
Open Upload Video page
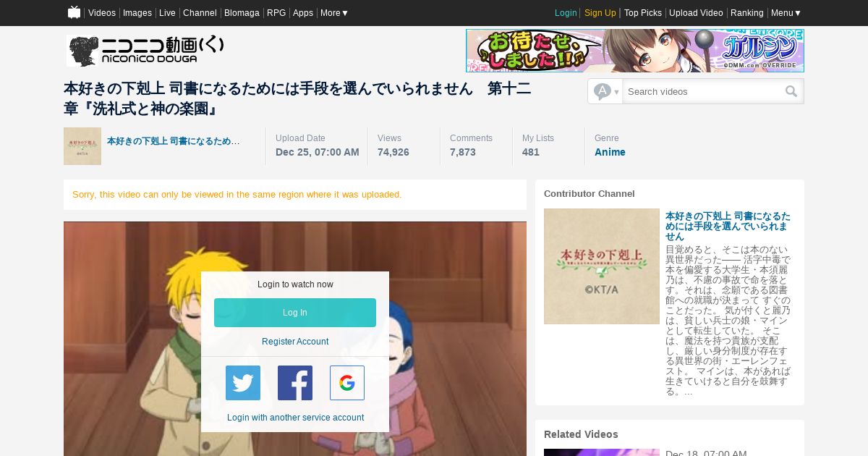pyautogui.click(x=696, y=13)
